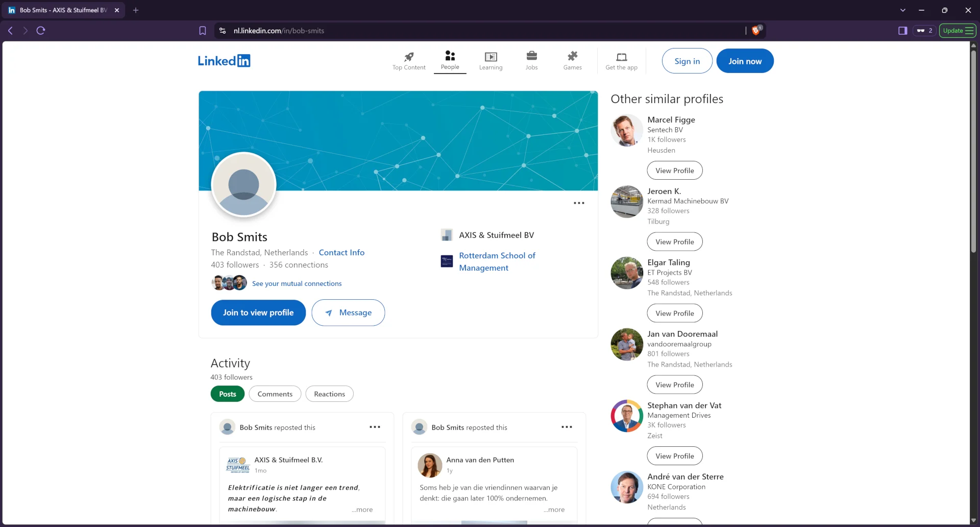
Task: Open Brave Shields lion icon
Action: 756,30
